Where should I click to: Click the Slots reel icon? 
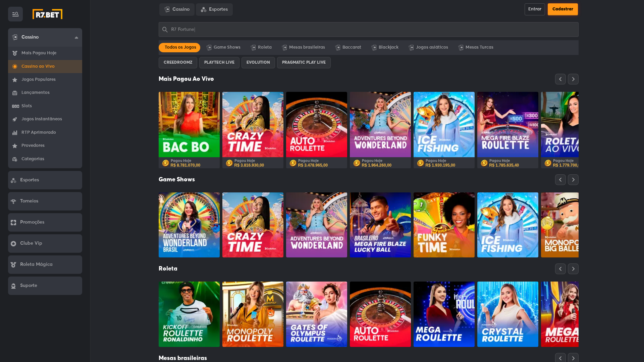pos(15,106)
